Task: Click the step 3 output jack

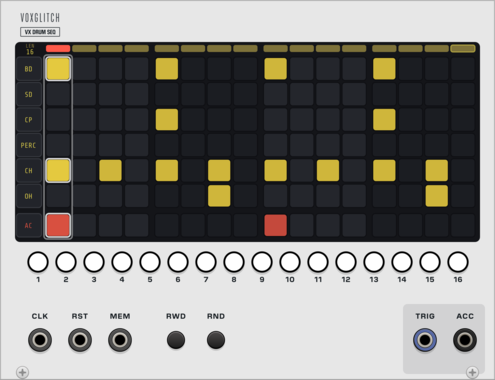Action: tap(94, 262)
